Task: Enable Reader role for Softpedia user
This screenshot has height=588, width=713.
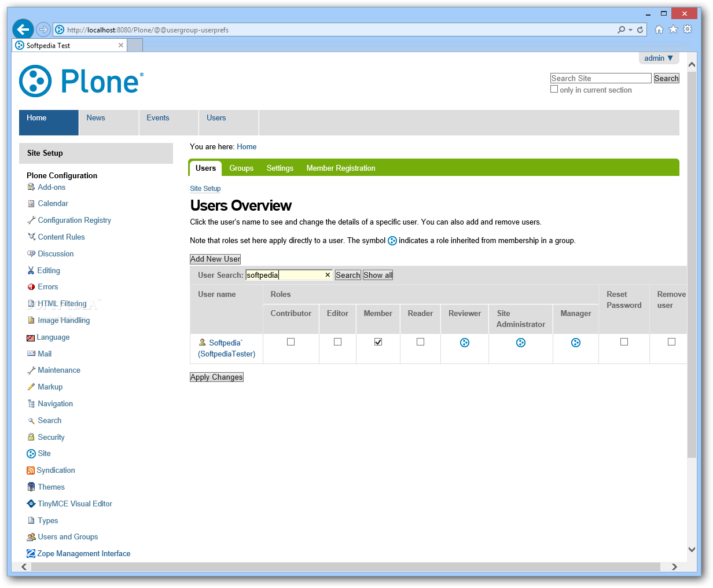Action: coord(420,342)
